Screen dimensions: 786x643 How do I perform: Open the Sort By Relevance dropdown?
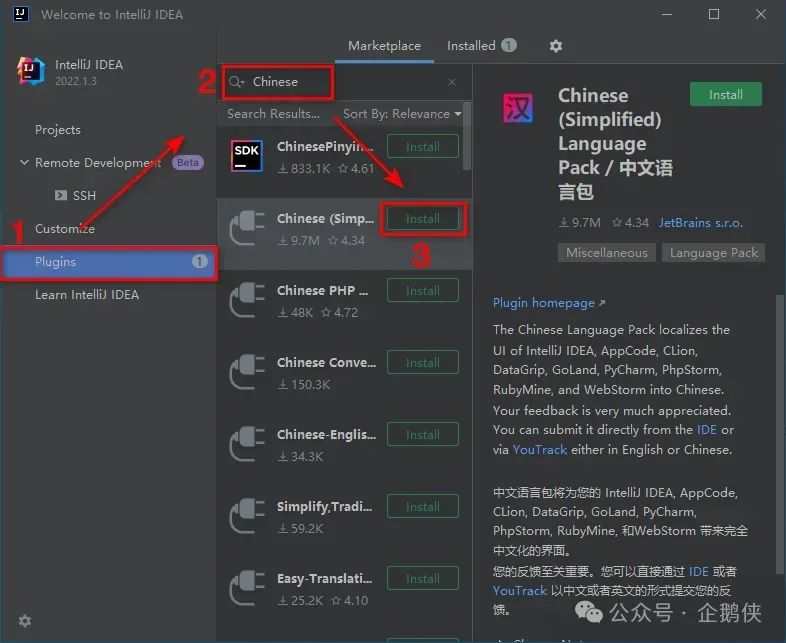(402, 114)
